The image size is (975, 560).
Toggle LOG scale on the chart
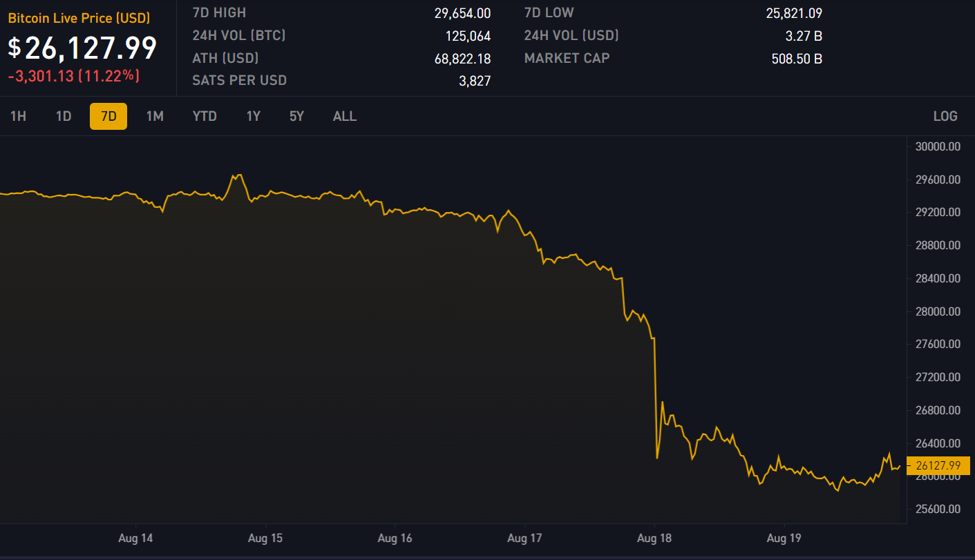click(945, 116)
